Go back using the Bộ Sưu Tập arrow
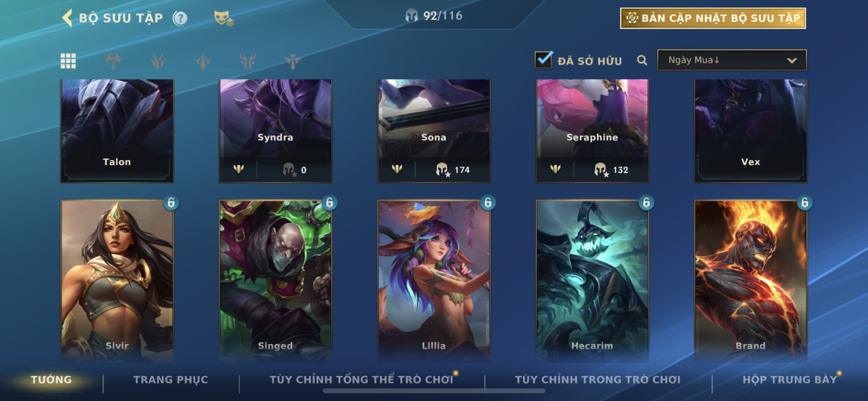 coord(67,18)
